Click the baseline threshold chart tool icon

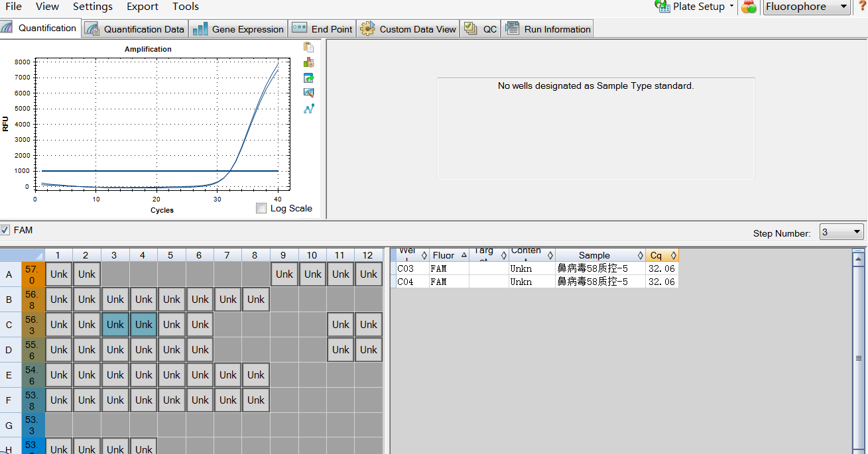308,93
